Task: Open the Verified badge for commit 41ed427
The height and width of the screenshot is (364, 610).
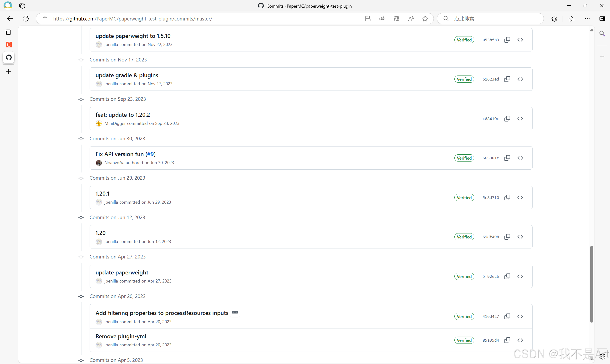Action: (464, 316)
